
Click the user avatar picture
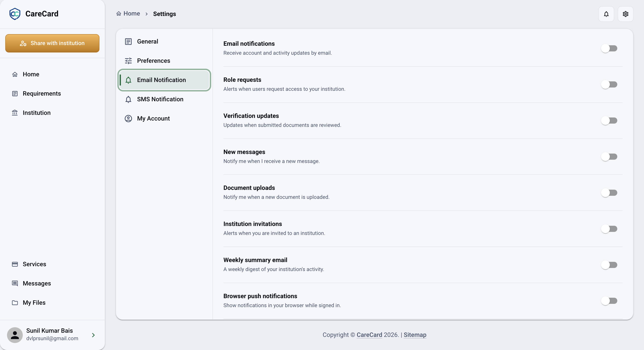click(x=15, y=335)
